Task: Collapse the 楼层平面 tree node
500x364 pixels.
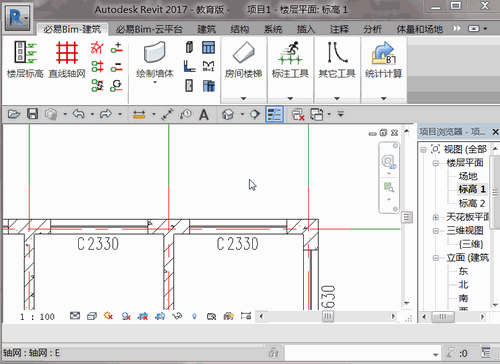Action: [x=435, y=163]
